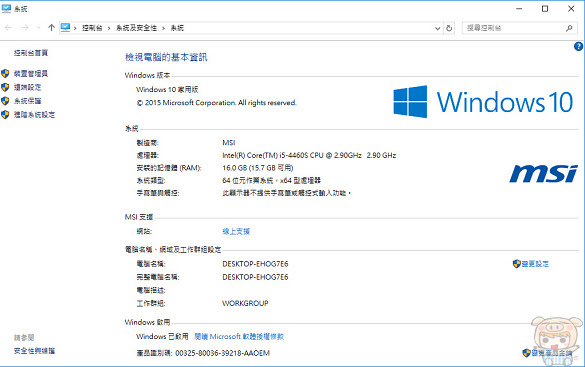Maximize the 系統 window
The image size is (585, 367).
point(545,9)
